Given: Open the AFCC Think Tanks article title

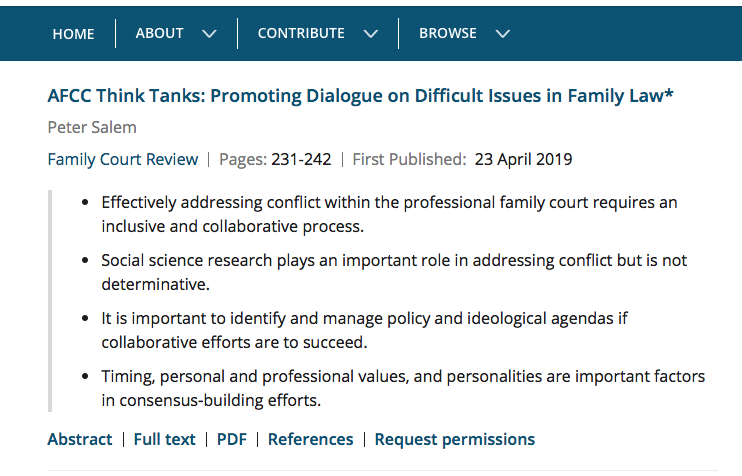Looking at the screenshot, I should pos(360,96).
